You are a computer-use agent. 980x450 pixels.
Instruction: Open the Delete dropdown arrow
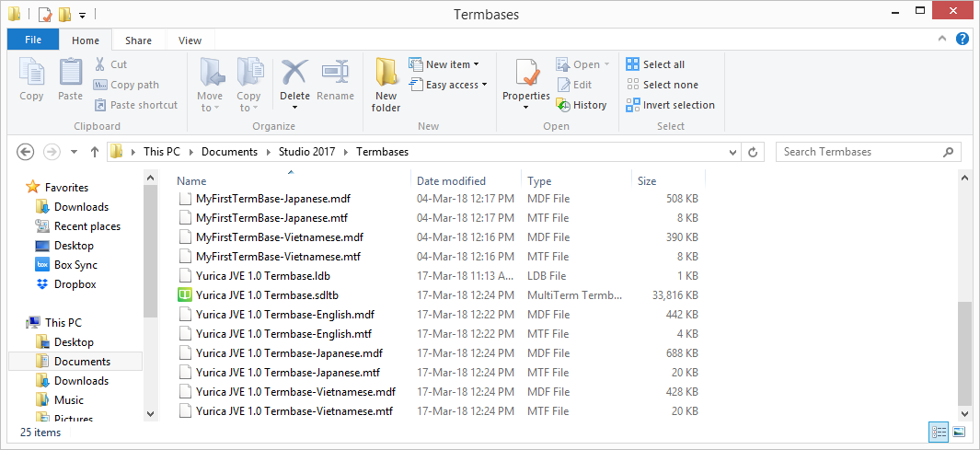click(294, 108)
